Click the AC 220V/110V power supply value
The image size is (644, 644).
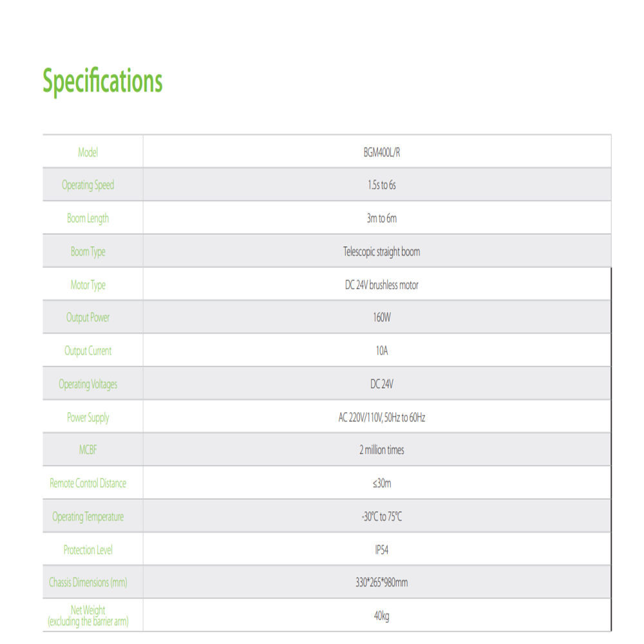[381, 418]
